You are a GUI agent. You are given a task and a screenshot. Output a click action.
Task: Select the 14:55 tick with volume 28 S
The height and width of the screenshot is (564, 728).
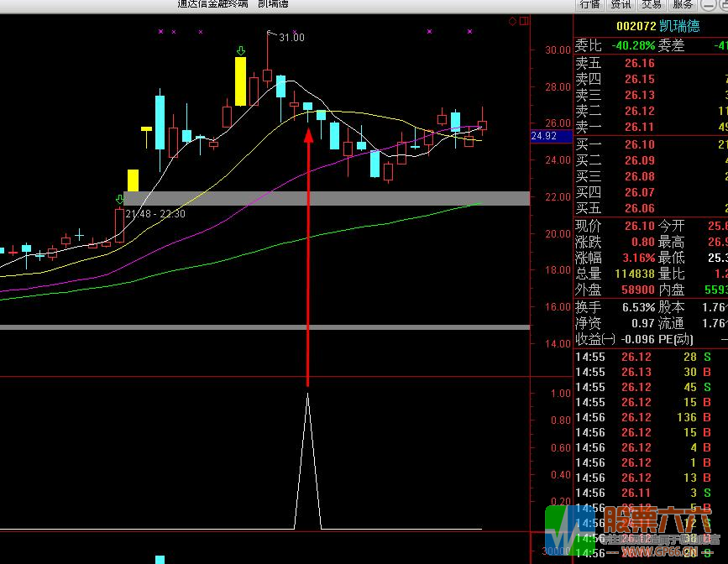[651, 357]
